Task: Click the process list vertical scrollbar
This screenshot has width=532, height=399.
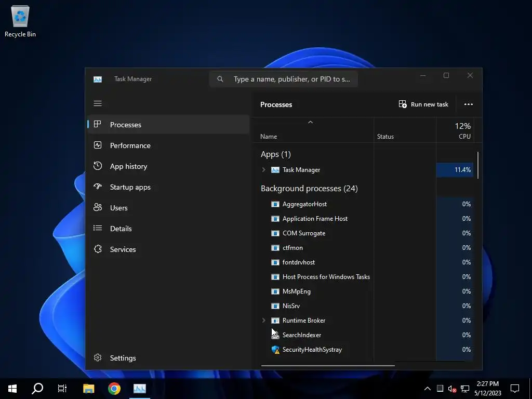Action: pos(478,165)
